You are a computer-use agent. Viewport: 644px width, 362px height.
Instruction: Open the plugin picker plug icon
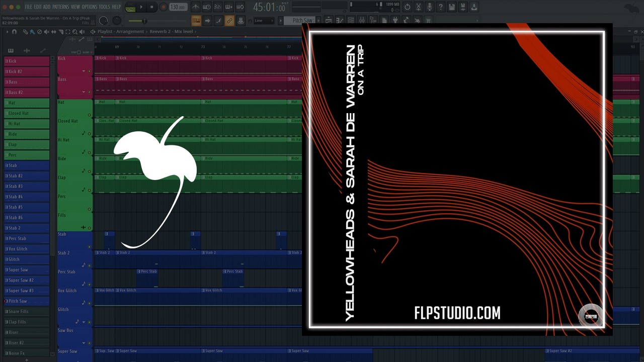click(x=395, y=20)
